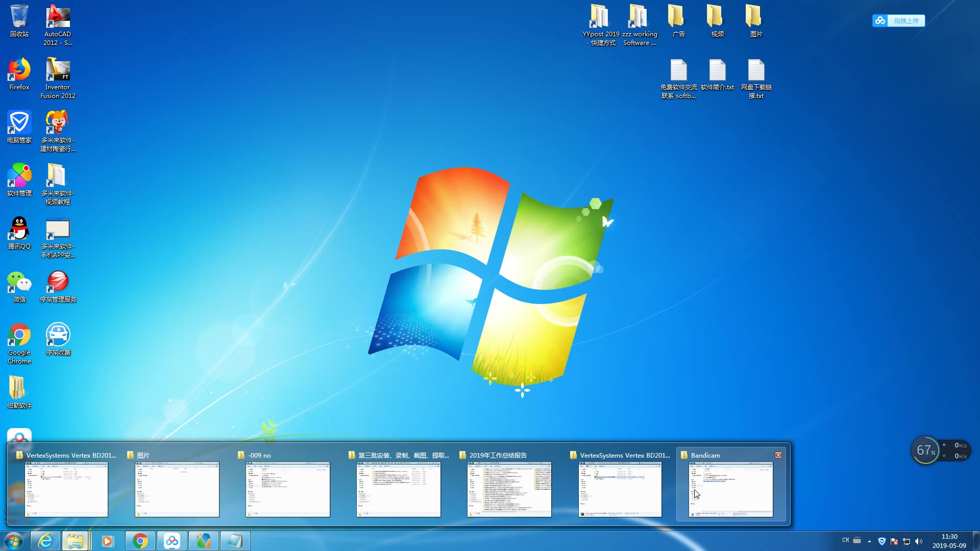Expand hidden system tray icons arrow
The height and width of the screenshot is (551, 980).
[869, 541]
